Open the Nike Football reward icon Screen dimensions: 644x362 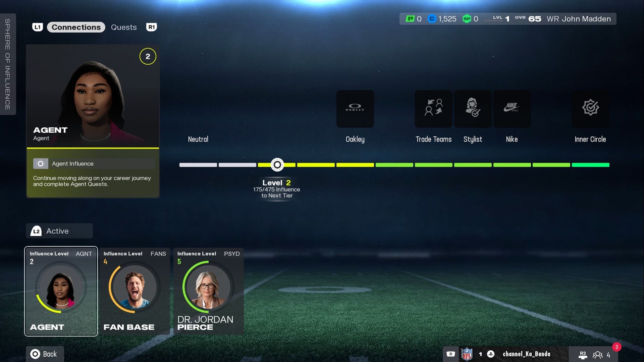[x=512, y=109]
